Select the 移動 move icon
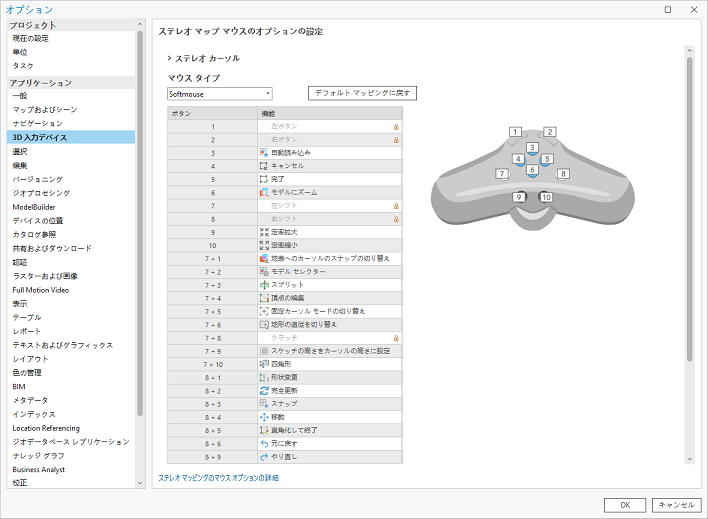 pyautogui.click(x=264, y=417)
